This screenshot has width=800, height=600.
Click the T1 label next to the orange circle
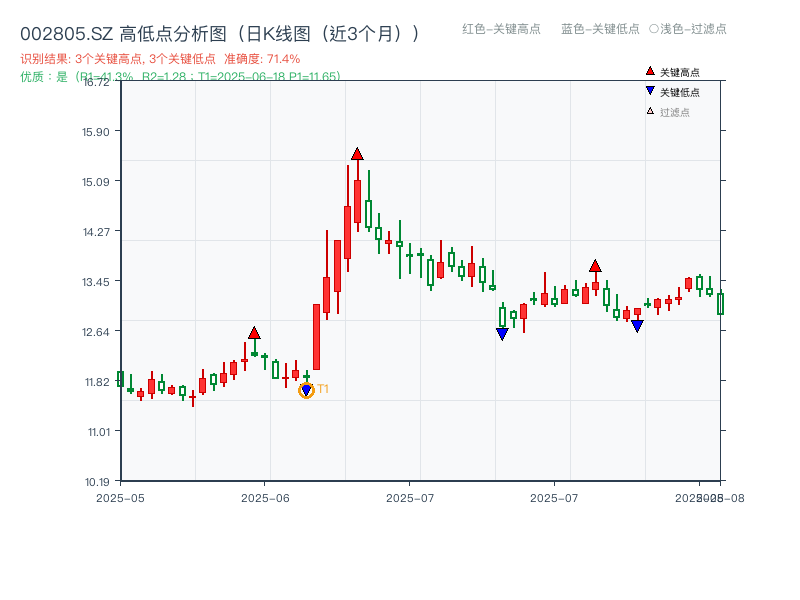[x=323, y=389]
